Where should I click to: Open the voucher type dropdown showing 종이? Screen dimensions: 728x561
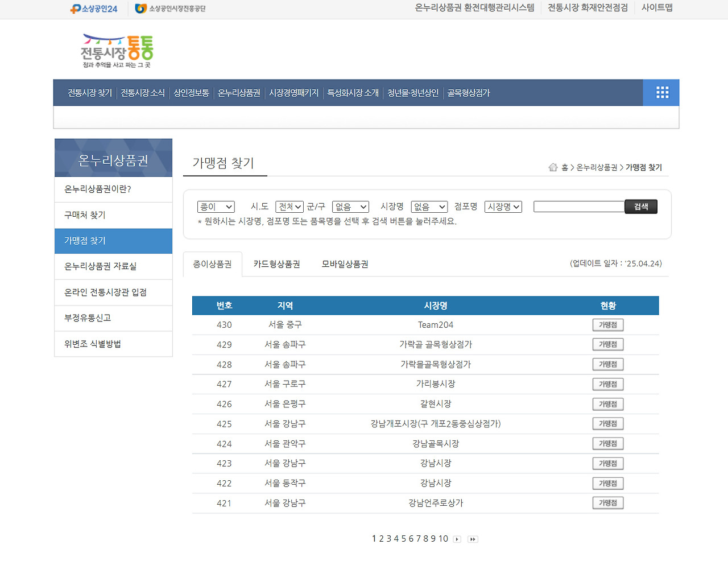(x=216, y=207)
